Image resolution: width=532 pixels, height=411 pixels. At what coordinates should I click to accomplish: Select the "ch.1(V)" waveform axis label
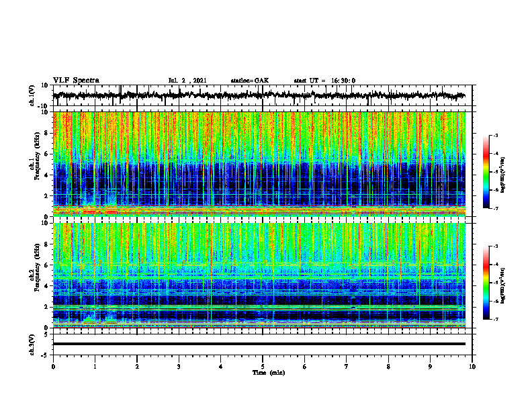point(32,95)
